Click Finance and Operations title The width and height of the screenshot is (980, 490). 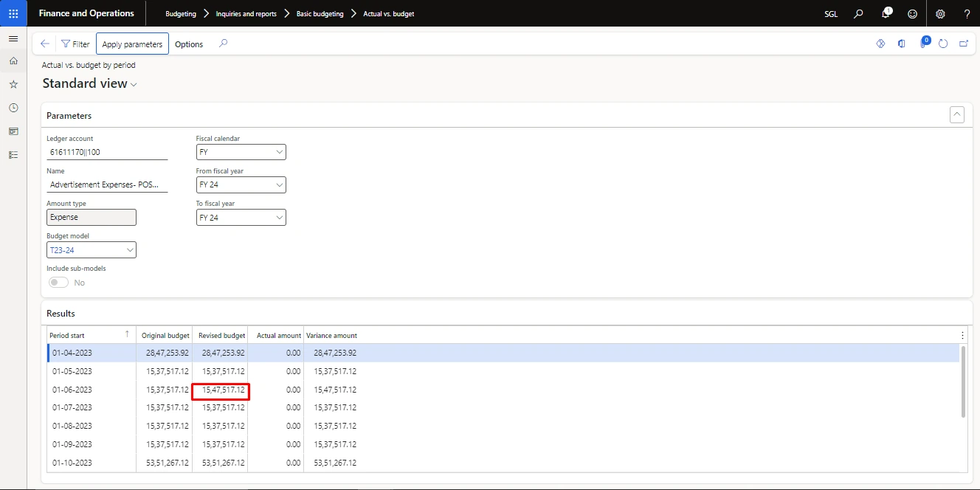[86, 13]
